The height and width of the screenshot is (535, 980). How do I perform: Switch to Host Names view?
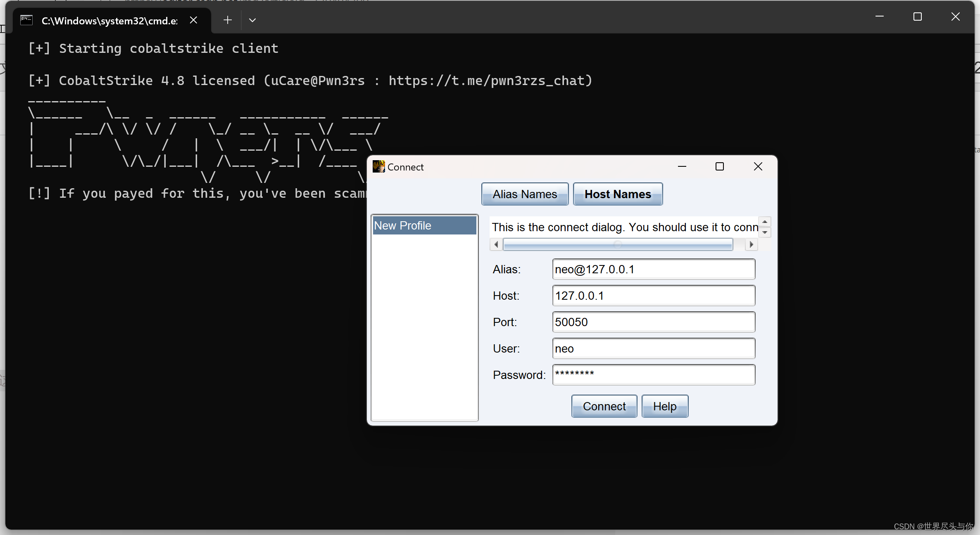[x=617, y=194]
